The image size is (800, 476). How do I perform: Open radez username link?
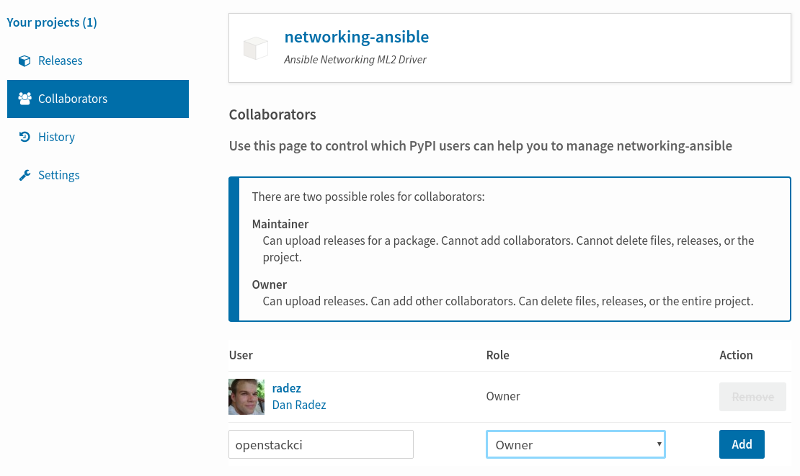(x=286, y=388)
